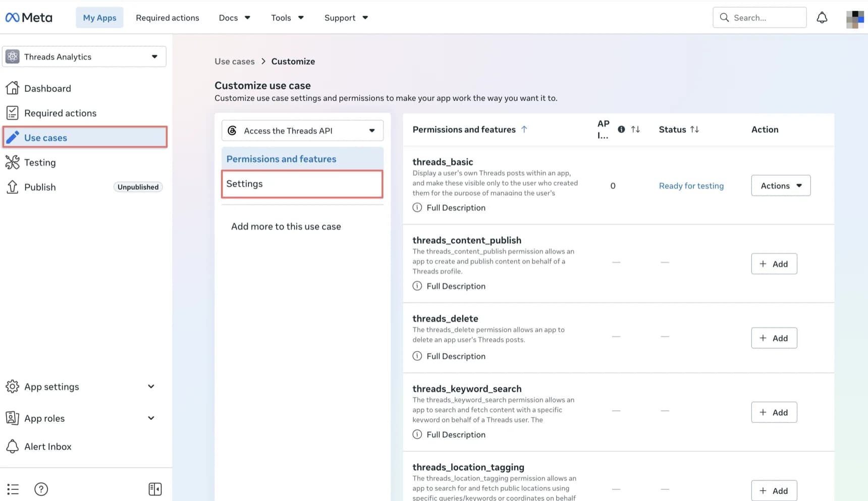Open the Support dropdown menu
Screen dimensions: 868x501
[x=346, y=18]
